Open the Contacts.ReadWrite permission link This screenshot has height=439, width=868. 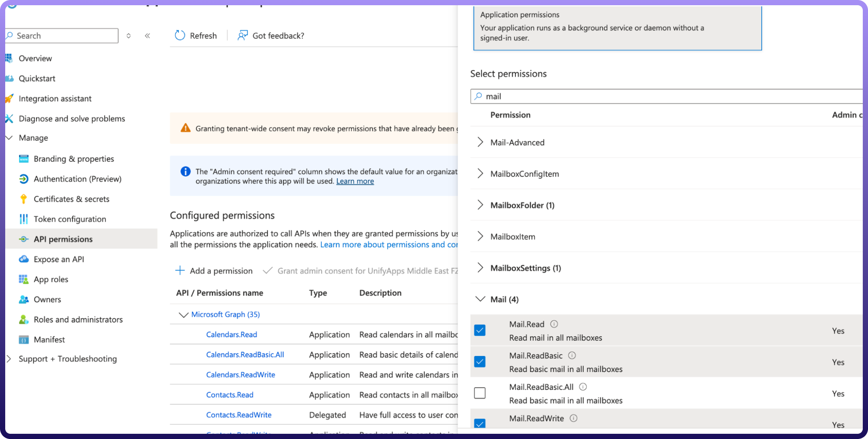[x=239, y=415]
